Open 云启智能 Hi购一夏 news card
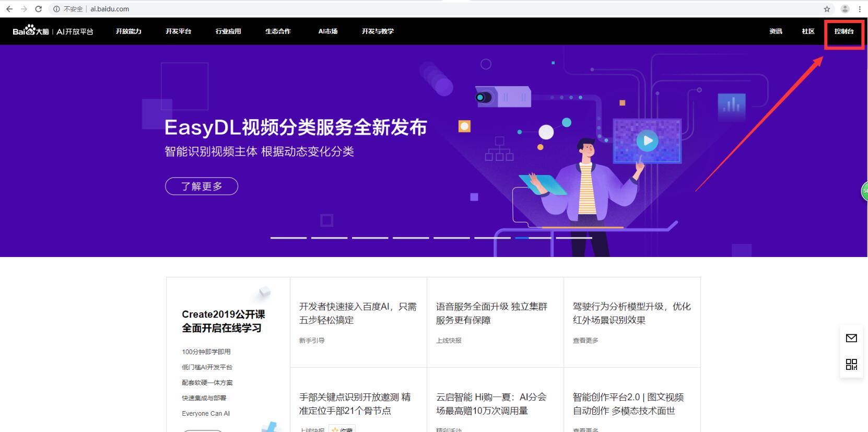 coord(491,404)
